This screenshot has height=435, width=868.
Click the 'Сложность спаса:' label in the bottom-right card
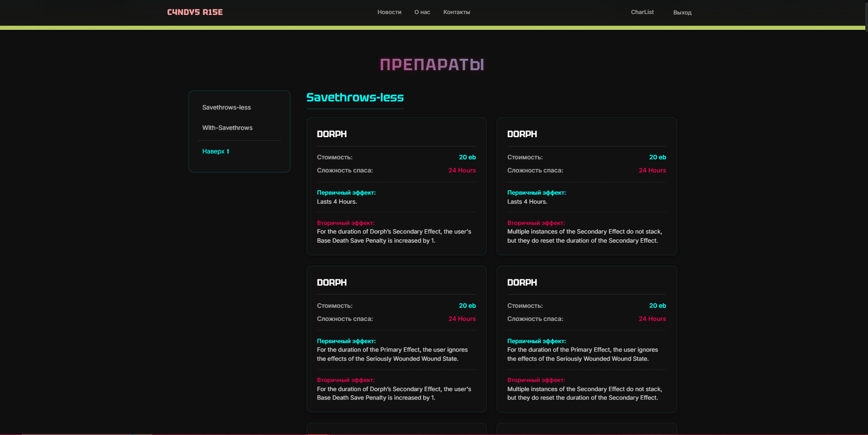pos(535,319)
